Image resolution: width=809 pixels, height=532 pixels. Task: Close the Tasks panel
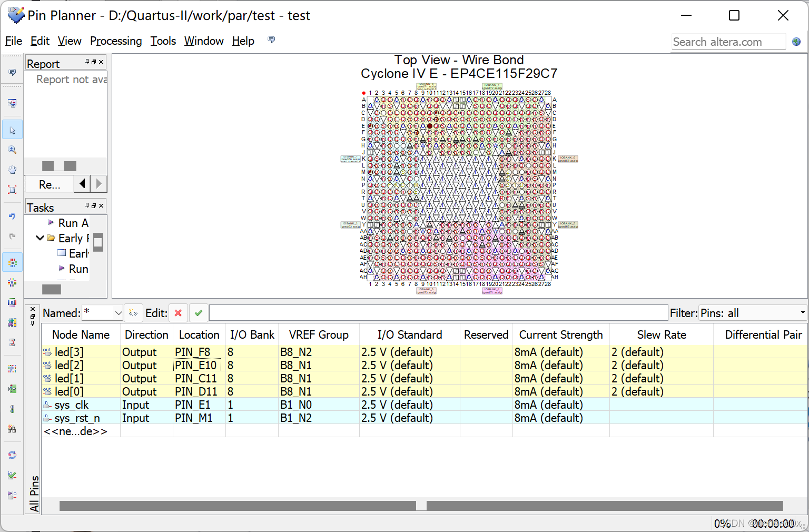pos(101,205)
